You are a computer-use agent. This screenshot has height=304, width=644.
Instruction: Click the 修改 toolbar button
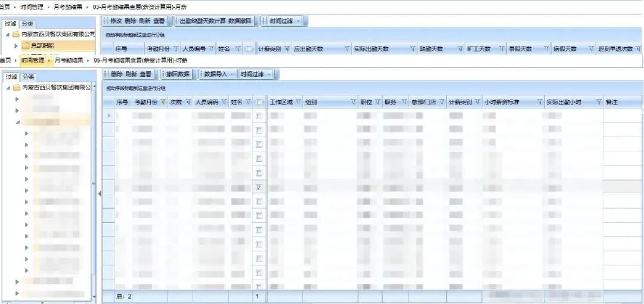pyautogui.click(x=116, y=20)
